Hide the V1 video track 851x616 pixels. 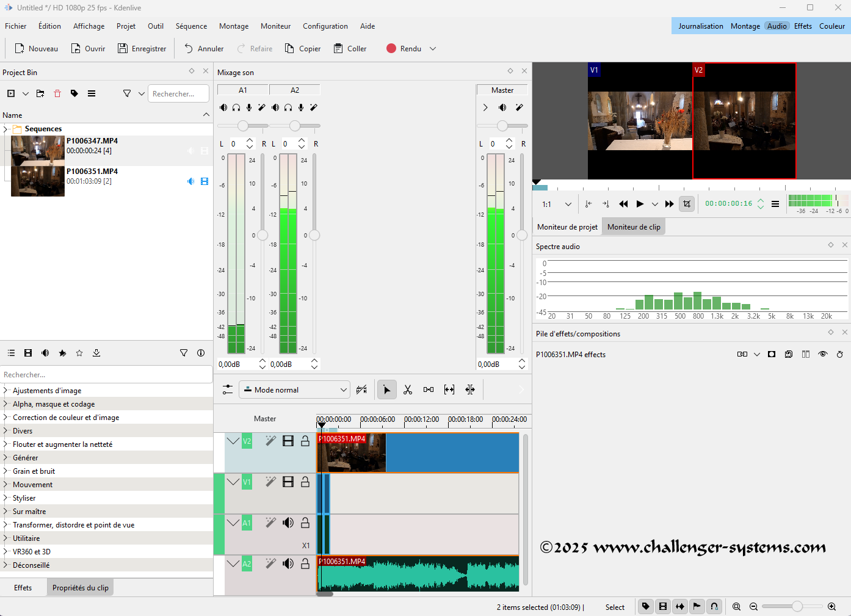288,482
